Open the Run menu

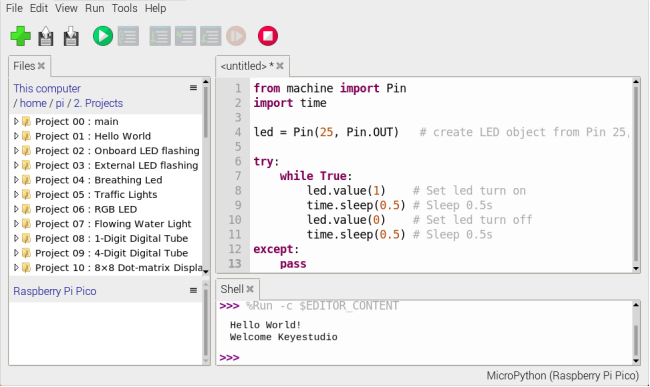coord(95,8)
